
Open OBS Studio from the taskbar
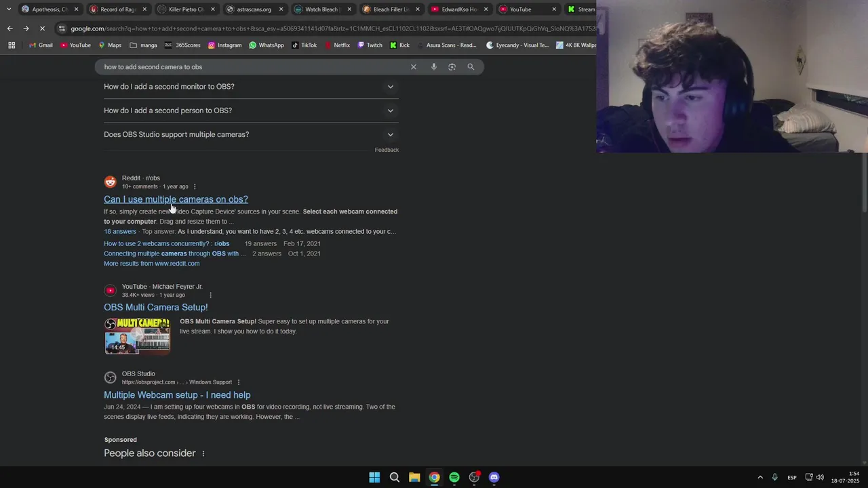(474, 477)
